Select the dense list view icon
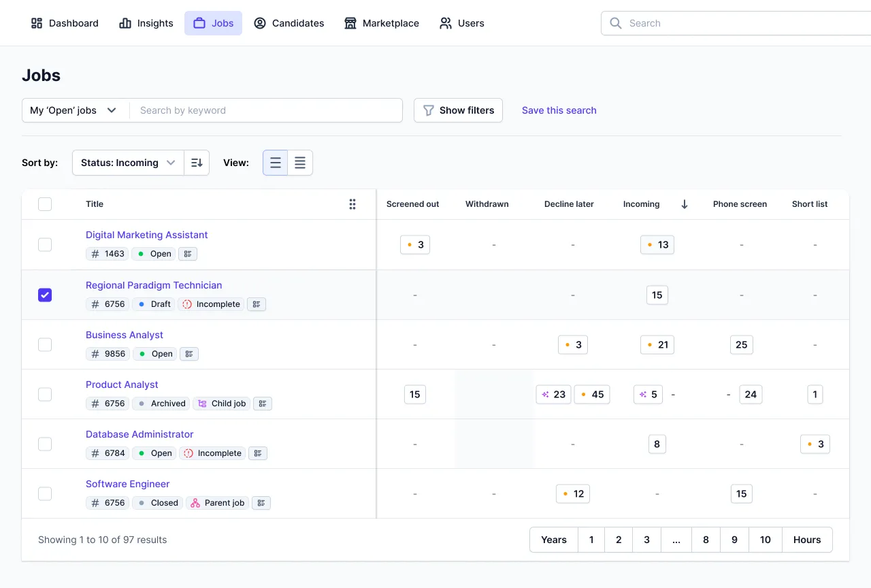The image size is (871, 588). (x=300, y=163)
